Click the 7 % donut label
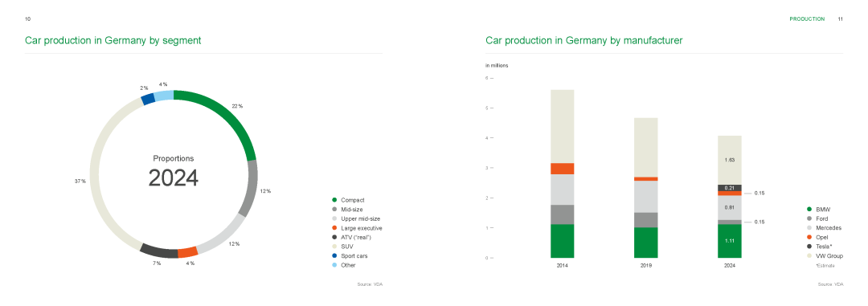 158,263
